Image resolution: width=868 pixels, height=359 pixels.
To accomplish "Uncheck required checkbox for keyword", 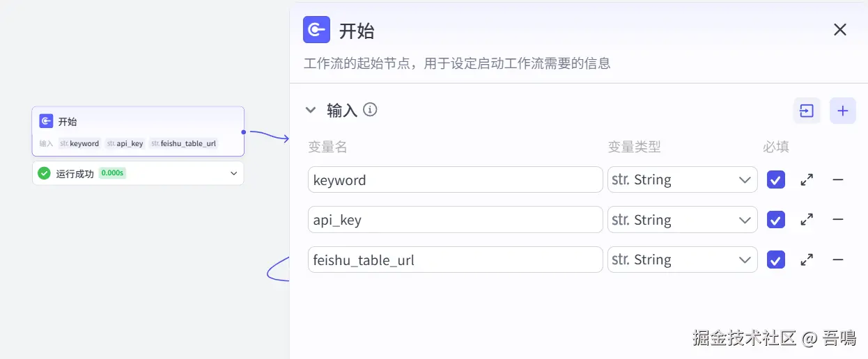I will pyautogui.click(x=776, y=179).
